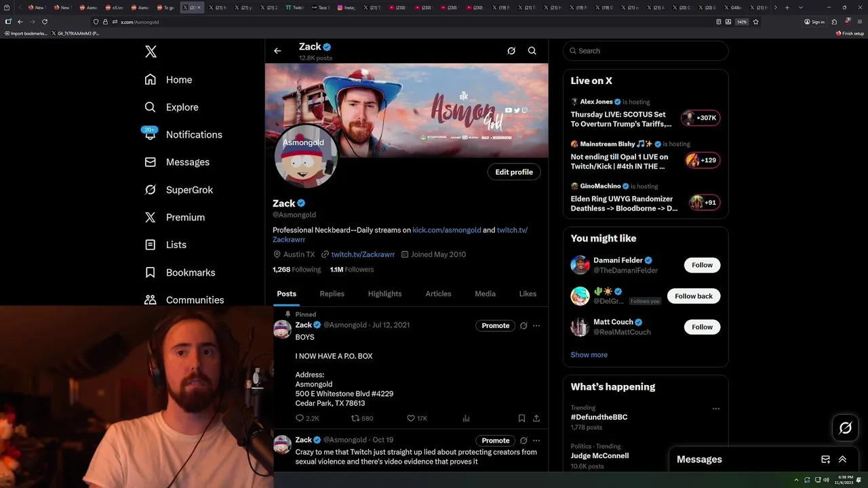This screenshot has height=488, width=868.
Task: Open Explore from the sidebar
Action: 171,107
